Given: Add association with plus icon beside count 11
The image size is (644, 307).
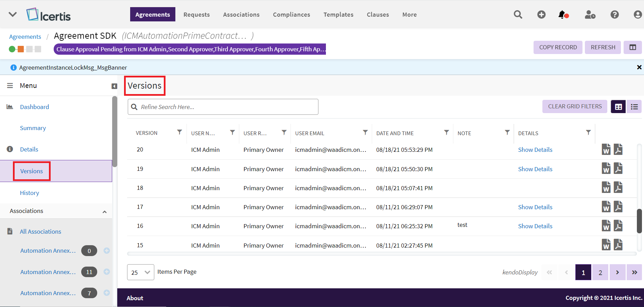Looking at the screenshot, I should pos(107,272).
